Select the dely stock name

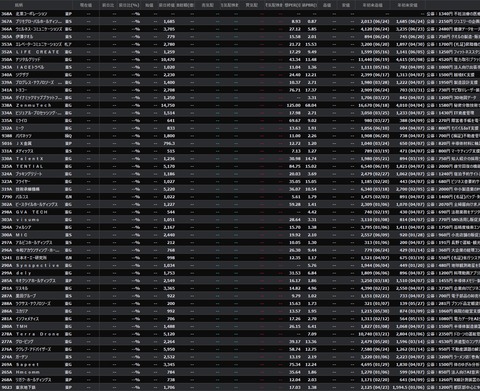(x=23, y=273)
